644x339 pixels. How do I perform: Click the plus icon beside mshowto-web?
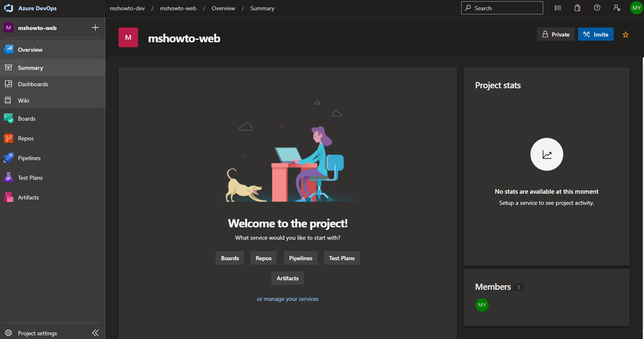coord(95,28)
